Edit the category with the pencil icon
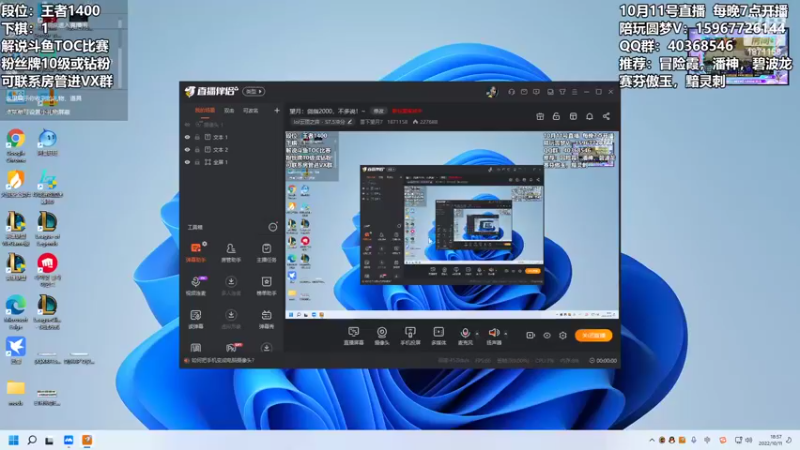 [349, 122]
